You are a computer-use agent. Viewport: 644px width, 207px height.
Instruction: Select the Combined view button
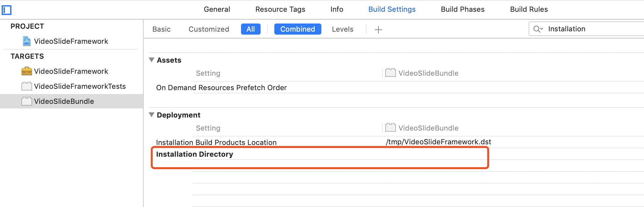(x=298, y=29)
